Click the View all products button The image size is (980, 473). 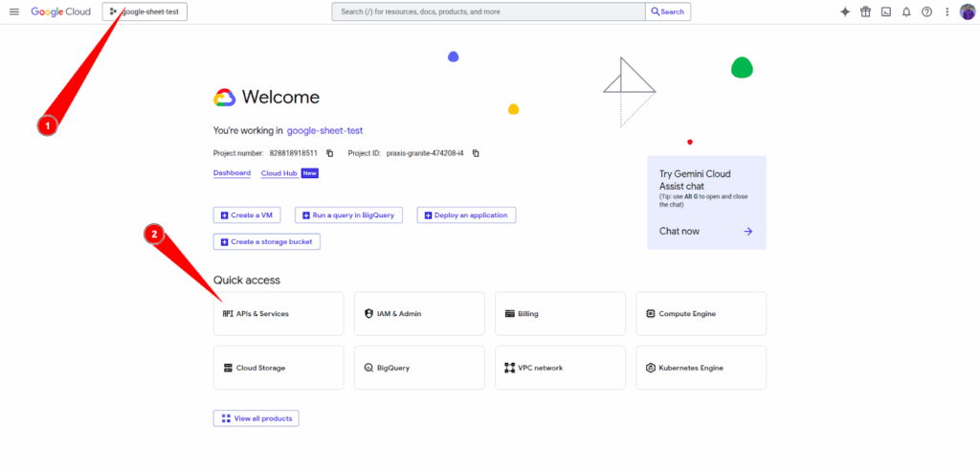tap(256, 418)
